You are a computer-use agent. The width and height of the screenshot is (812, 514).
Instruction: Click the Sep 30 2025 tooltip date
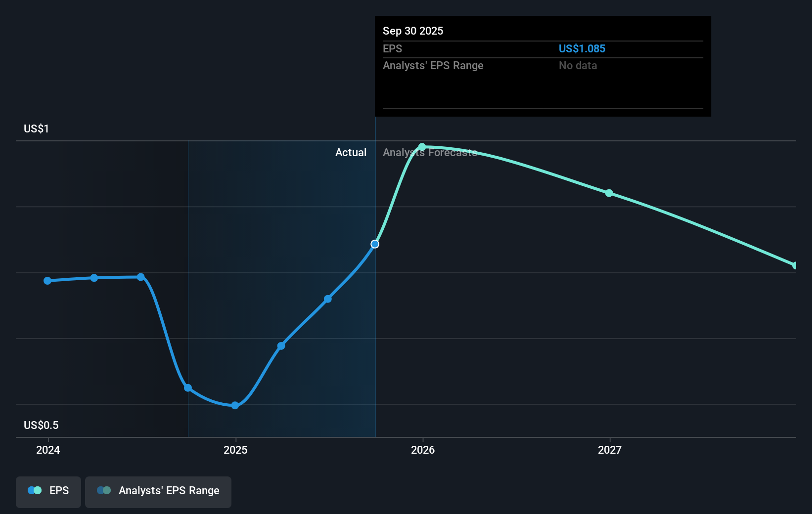413,31
